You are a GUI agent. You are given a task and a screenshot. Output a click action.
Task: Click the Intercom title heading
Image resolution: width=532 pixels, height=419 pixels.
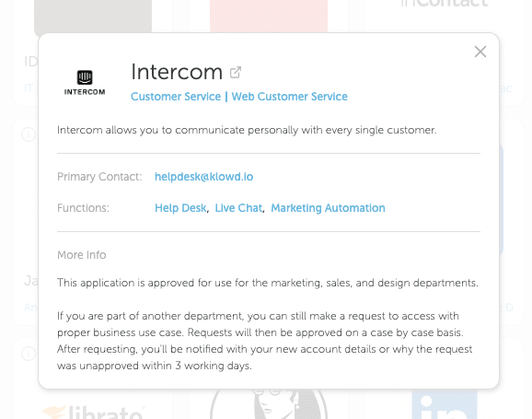coord(177,73)
